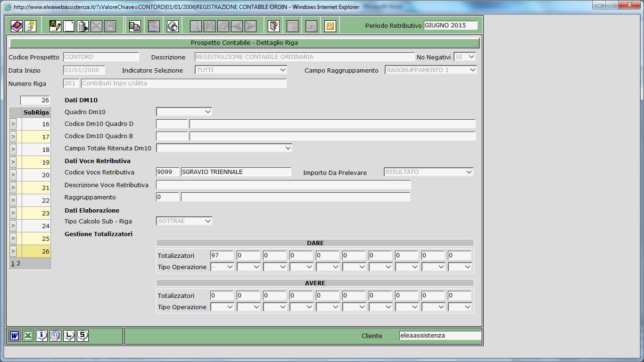The height and width of the screenshot is (362, 644).
Task: Open Tipo Operazione dropdown below Totalizzatori 97
Action: click(x=223, y=267)
